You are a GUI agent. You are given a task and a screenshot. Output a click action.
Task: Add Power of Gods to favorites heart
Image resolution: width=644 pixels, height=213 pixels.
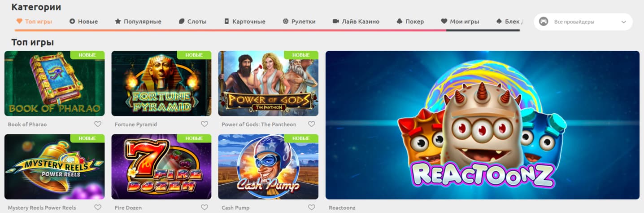312,124
